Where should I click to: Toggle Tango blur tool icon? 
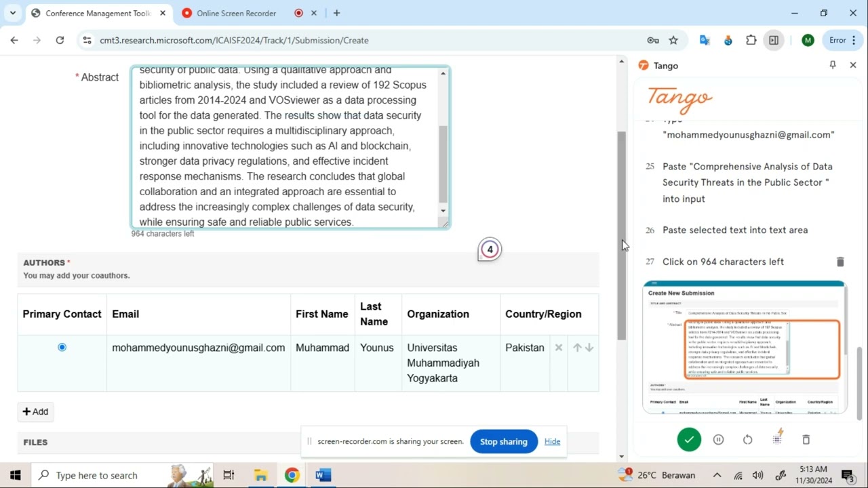[x=777, y=438]
